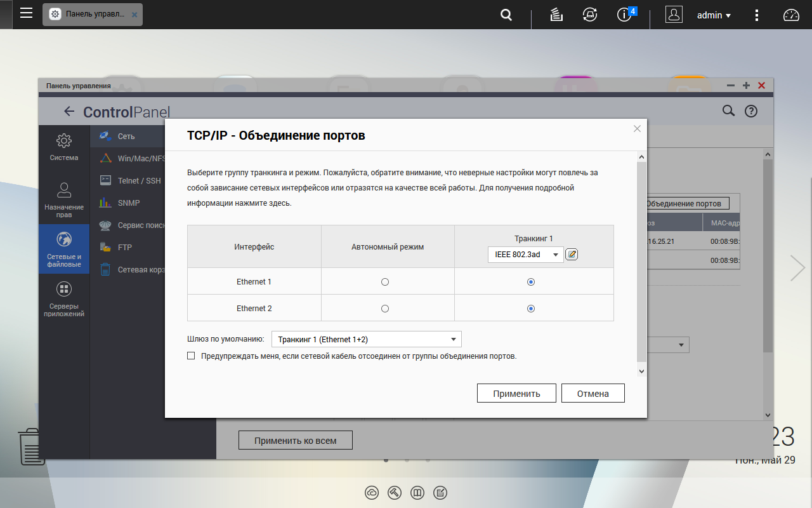This screenshot has width=812, height=508.
Task: Set Ethernet 1 to Автономный режим
Action: [385, 282]
